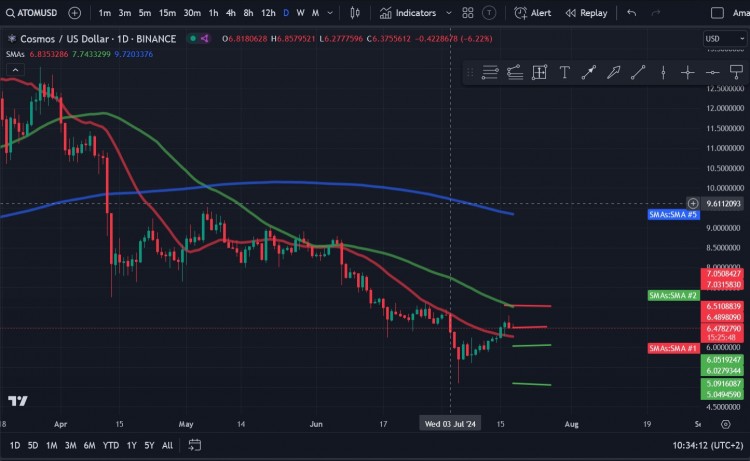The height and width of the screenshot is (461, 750).
Task: Select the Text drawing tool
Action: coord(564,72)
